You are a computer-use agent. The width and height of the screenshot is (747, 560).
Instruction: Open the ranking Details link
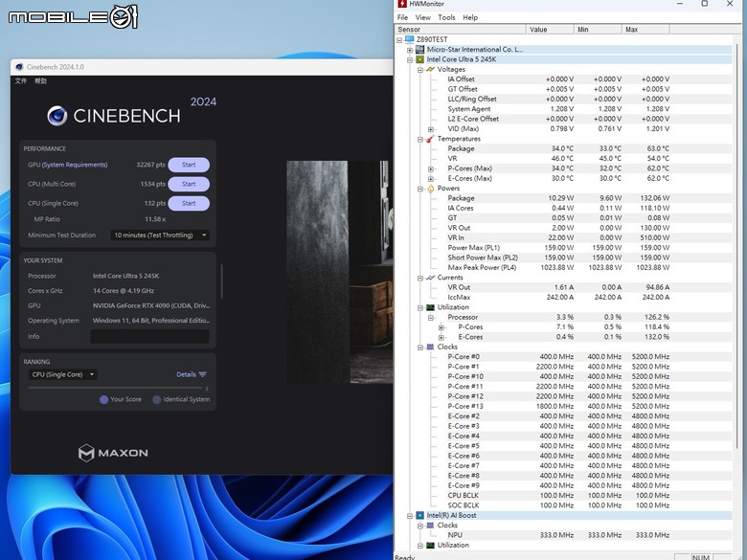pos(187,374)
